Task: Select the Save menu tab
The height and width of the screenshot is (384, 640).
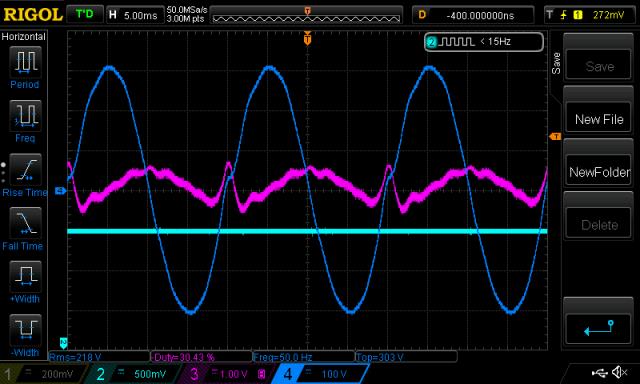Action: pyautogui.click(x=556, y=63)
